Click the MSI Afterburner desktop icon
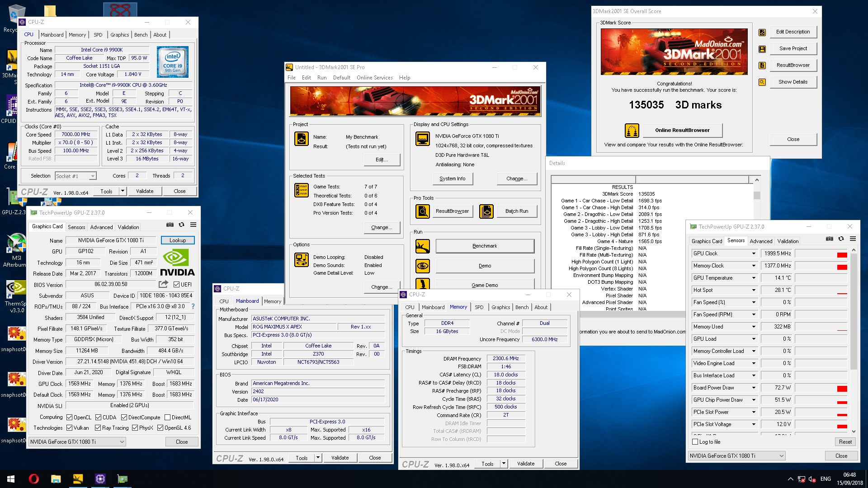Screen dimensions: 868x488 [16, 249]
